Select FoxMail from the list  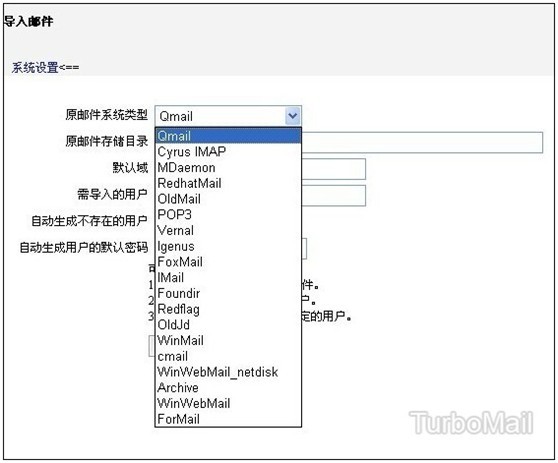point(228,262)
